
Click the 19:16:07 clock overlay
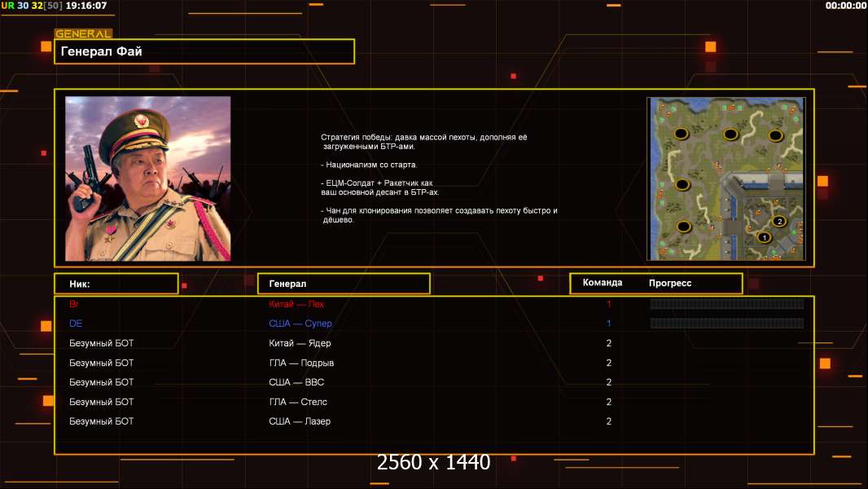(x=85, y=6)
